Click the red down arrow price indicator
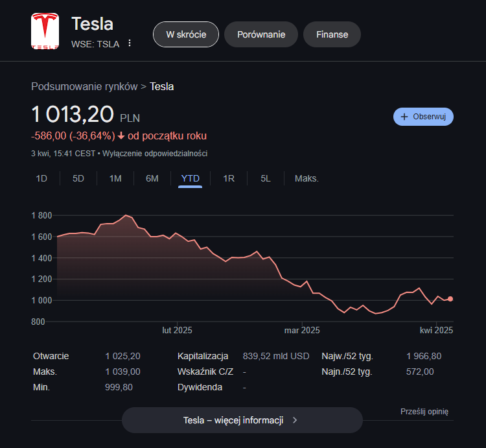The width and height of the screenshot is (486, 448). (121, 136)
